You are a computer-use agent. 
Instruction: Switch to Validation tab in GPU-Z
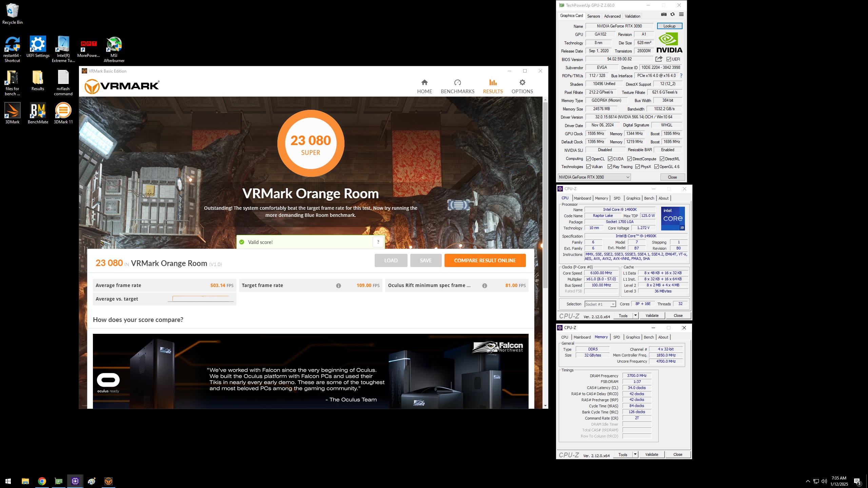click(x=632, y=16)
